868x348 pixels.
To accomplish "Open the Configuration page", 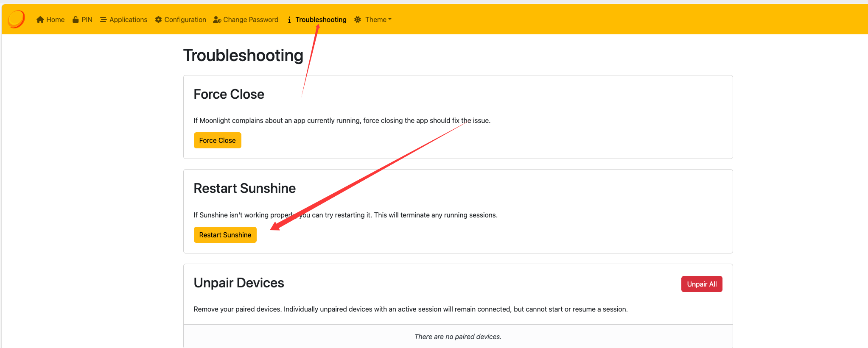I will click(181, 19).
